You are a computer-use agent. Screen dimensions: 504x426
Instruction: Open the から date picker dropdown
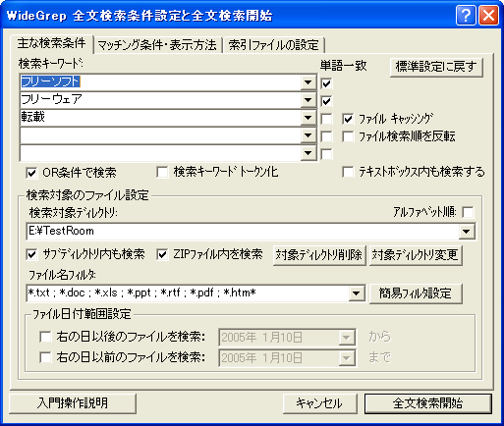click(x=347, y=338)
